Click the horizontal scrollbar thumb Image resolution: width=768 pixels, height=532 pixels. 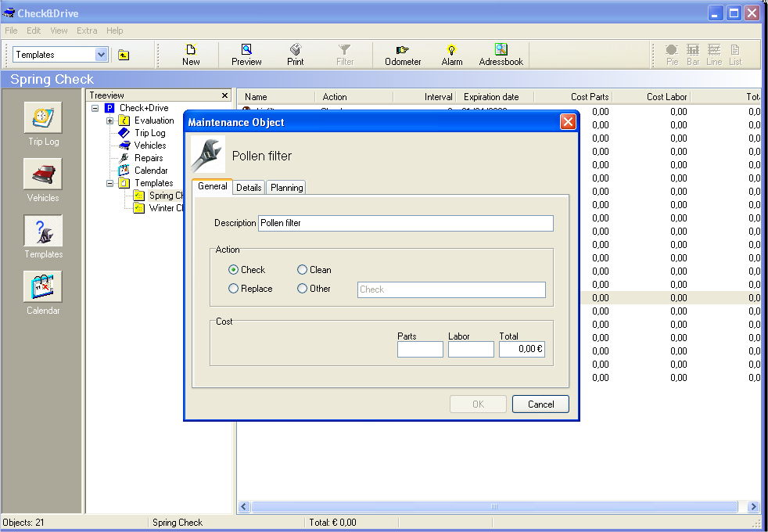pyautogui.click(x=494, y=506)
